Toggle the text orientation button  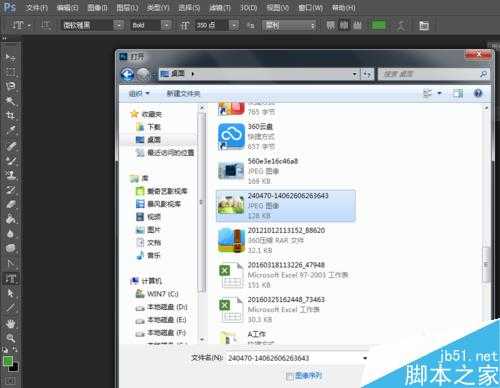[x=45, y=25]
